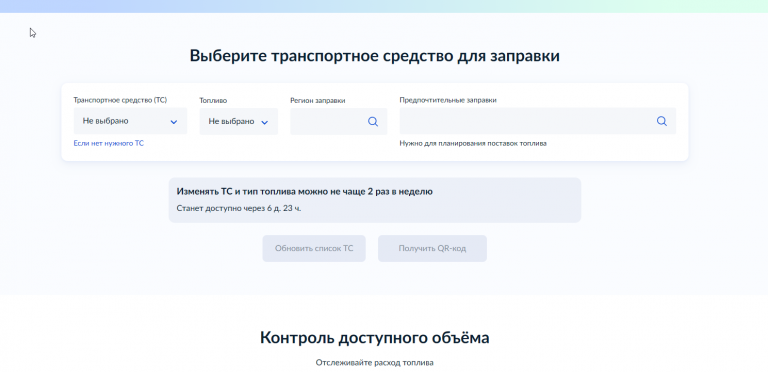Click the search icon in Регион заправки field

[x=373, y=121]
